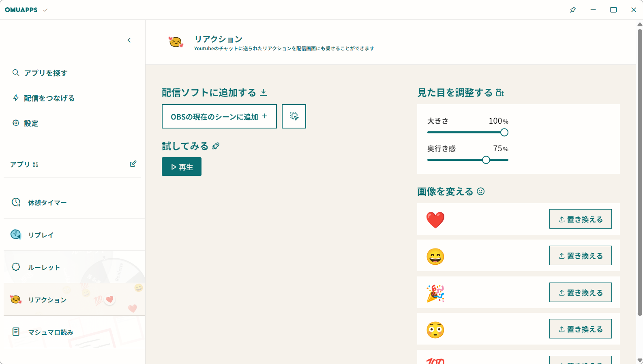Viewport: 643px width, 364px height.
Task: Click the drag-select source icon button
Action: click(294, 116)
